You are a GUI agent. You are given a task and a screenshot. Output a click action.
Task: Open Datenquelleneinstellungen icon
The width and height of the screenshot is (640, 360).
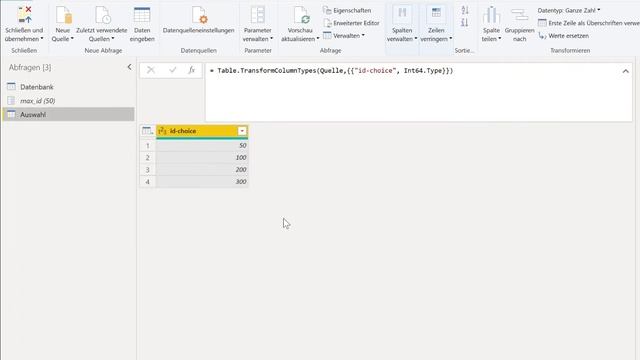click(199, 15)
